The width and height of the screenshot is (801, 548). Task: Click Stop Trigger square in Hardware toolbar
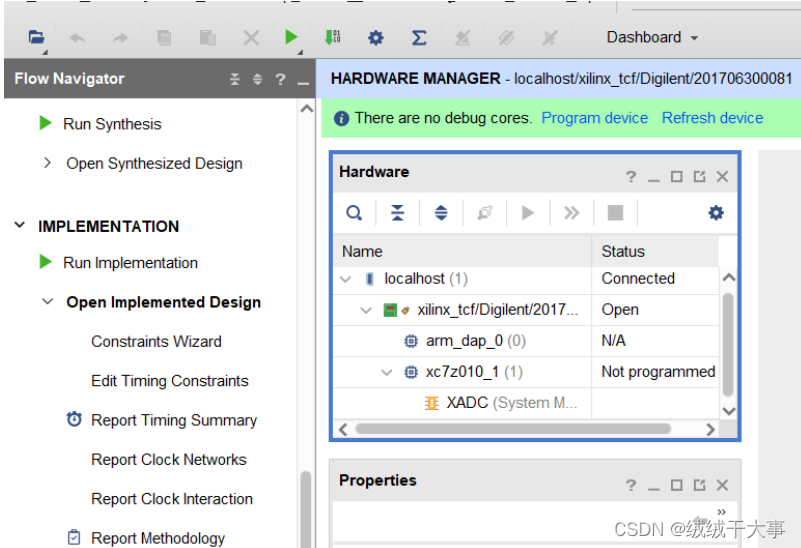[615, 212]
